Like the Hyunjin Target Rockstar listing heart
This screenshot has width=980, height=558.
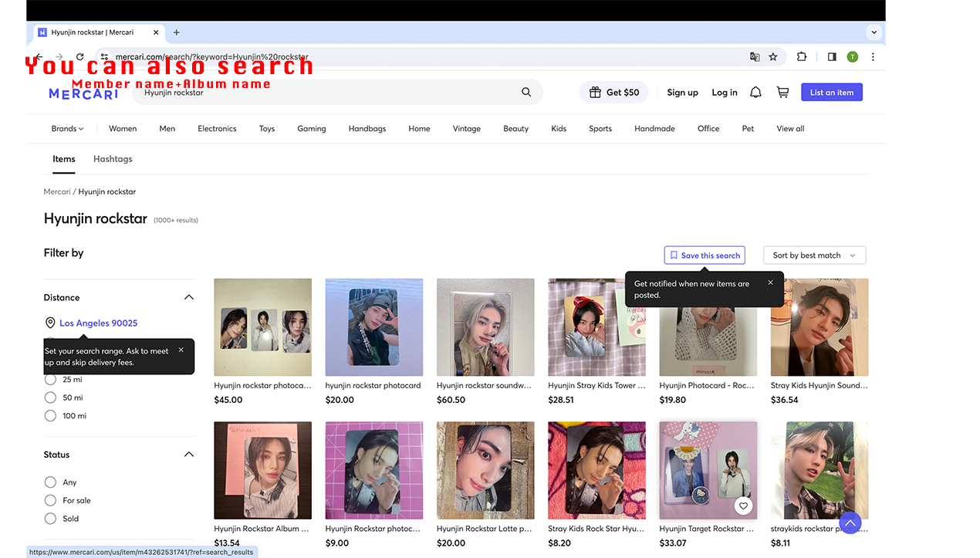pyautogui.click(x=743, y=506)
